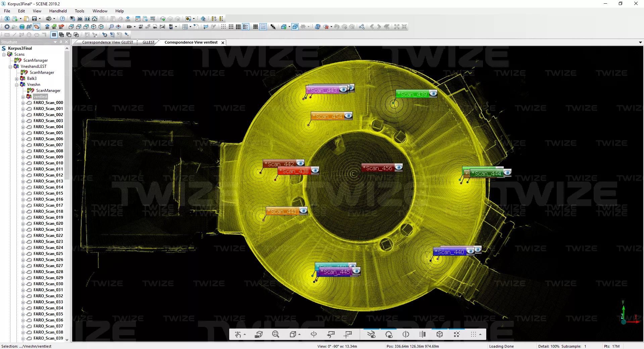Select FARO_Scan_015 in the structure tree

pyautogui.click(x=48, y=193)
